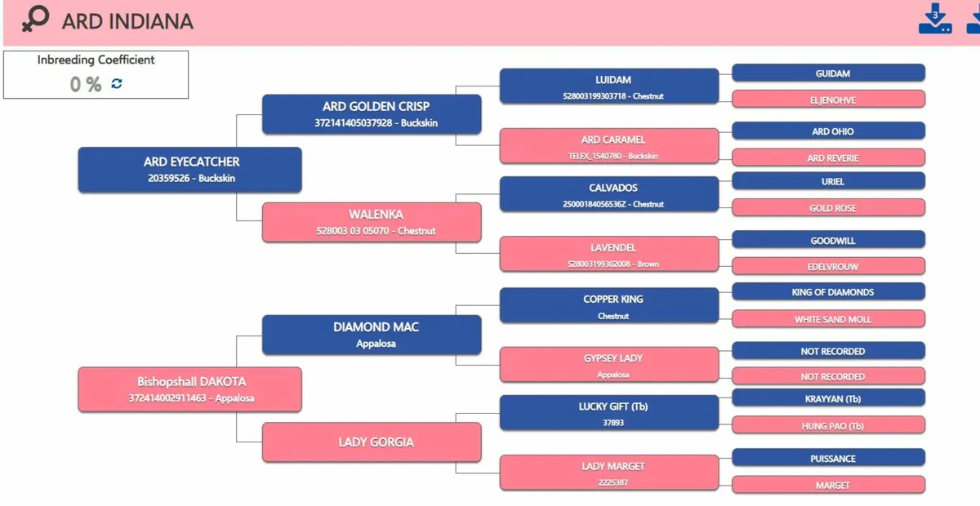Screen dimensions: 980x506
Task: Click the ARD INDIANA title heading
Action: 127,21
